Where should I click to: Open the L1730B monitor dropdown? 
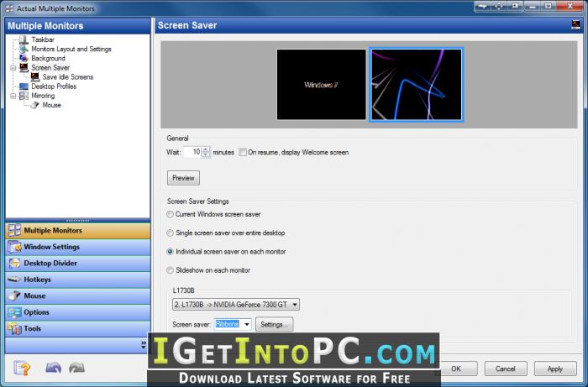tap(236, 305)
